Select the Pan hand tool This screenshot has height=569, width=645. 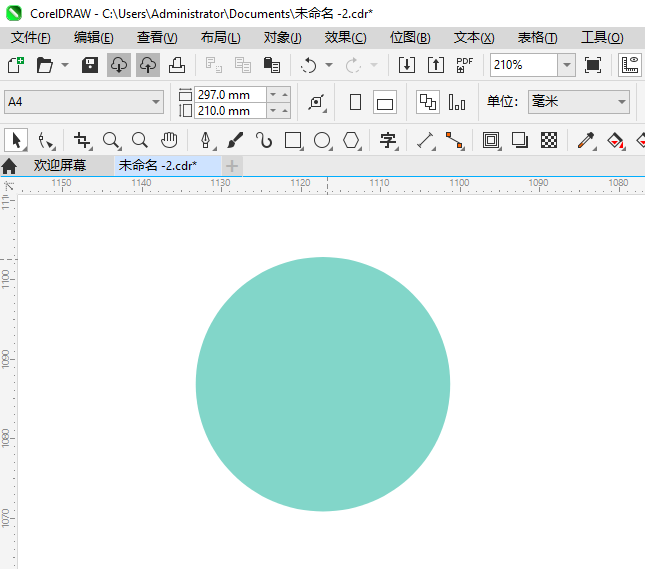(169, 140)
